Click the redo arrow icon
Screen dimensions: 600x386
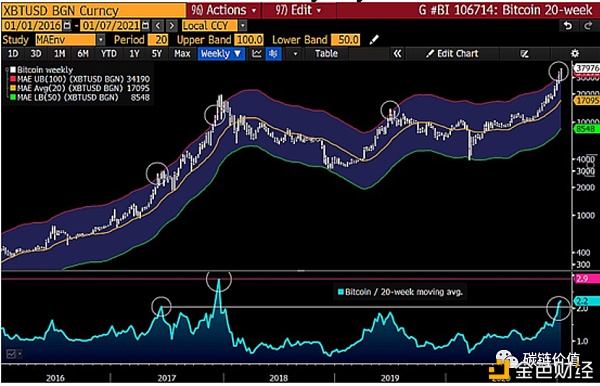coord(588,26)
